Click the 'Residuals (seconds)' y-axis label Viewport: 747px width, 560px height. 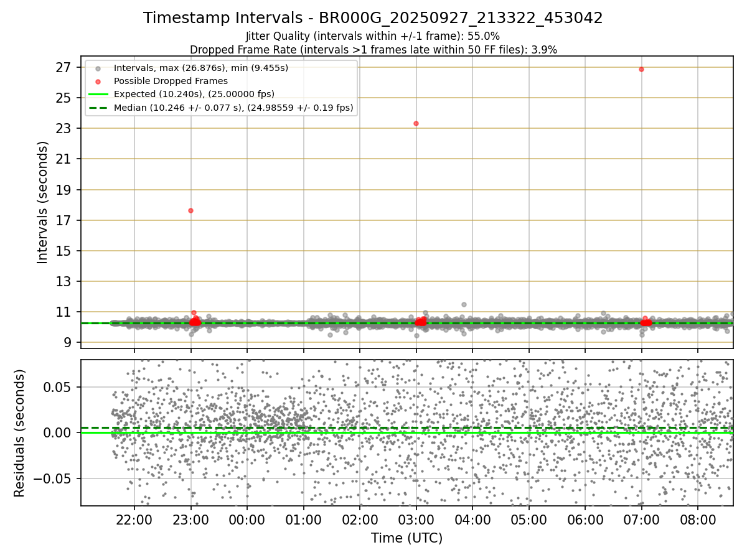[x=20, y=433]
